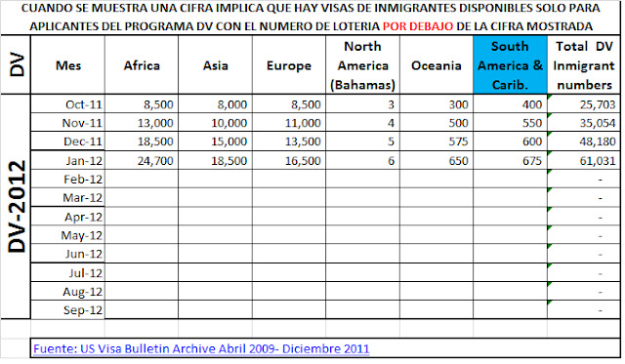Select the Mes column header

click(67, 65)
